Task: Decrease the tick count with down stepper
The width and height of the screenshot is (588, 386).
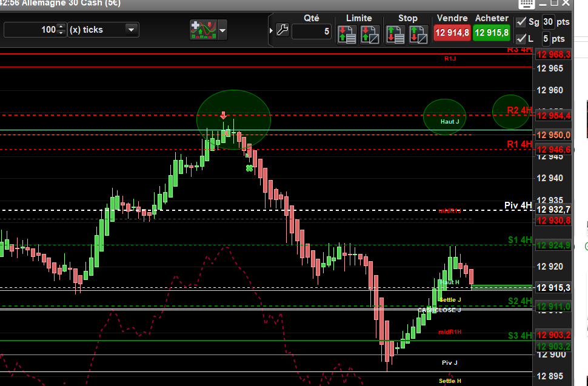Action: 61,33
